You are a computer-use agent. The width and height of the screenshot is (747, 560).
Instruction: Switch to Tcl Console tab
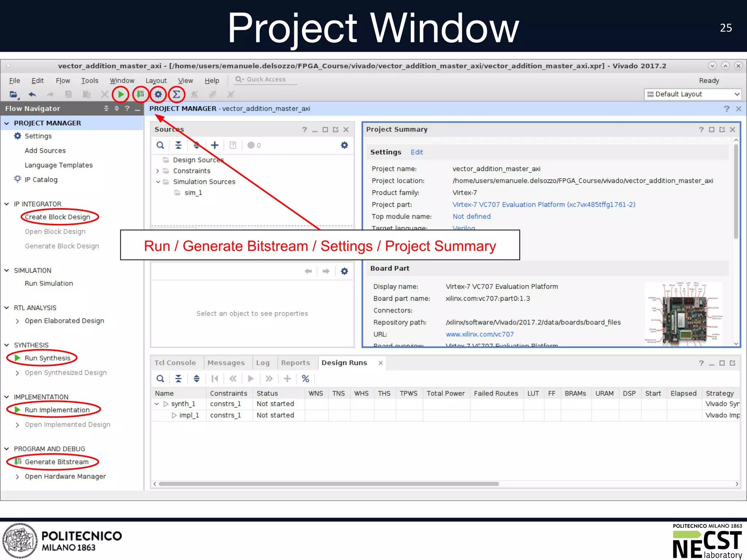[175, 363]
